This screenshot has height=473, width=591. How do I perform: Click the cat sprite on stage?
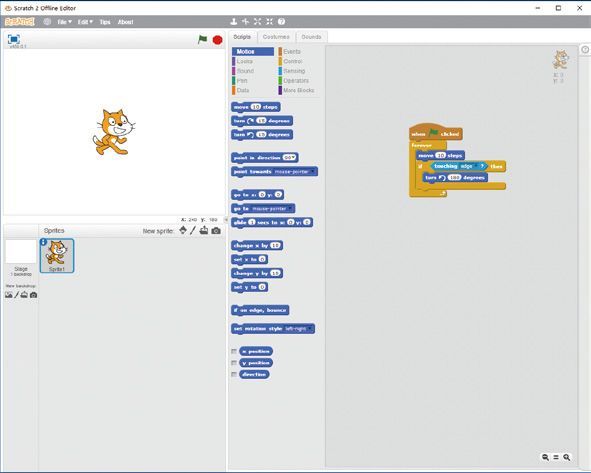pyautogui.click(x=114, y=132)
